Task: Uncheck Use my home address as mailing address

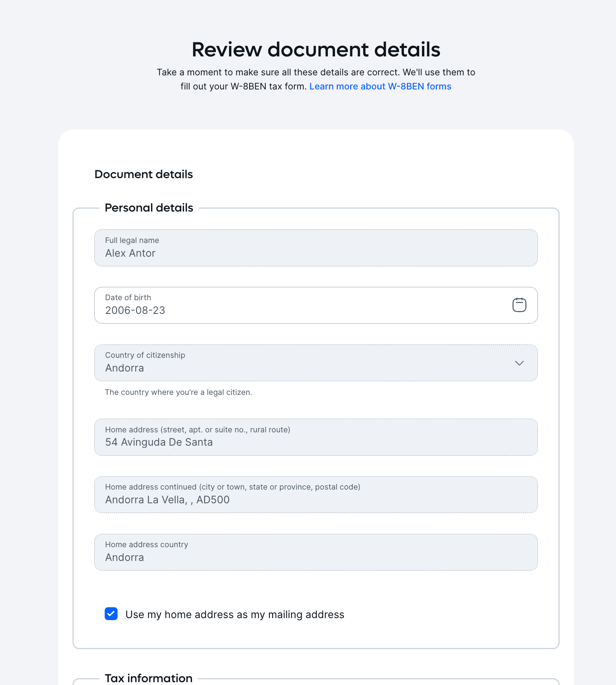Action: [x=111, y=614]
